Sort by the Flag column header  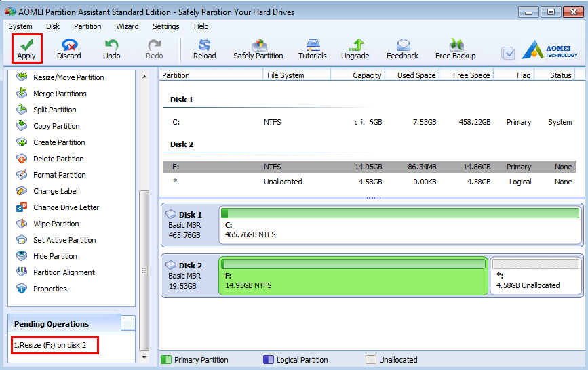point(514,75)
